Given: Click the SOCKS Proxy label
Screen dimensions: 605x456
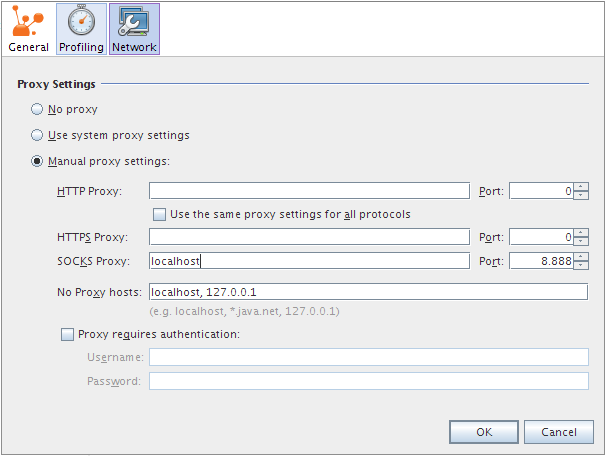Looking at the screenshot, I should point(93,262).
